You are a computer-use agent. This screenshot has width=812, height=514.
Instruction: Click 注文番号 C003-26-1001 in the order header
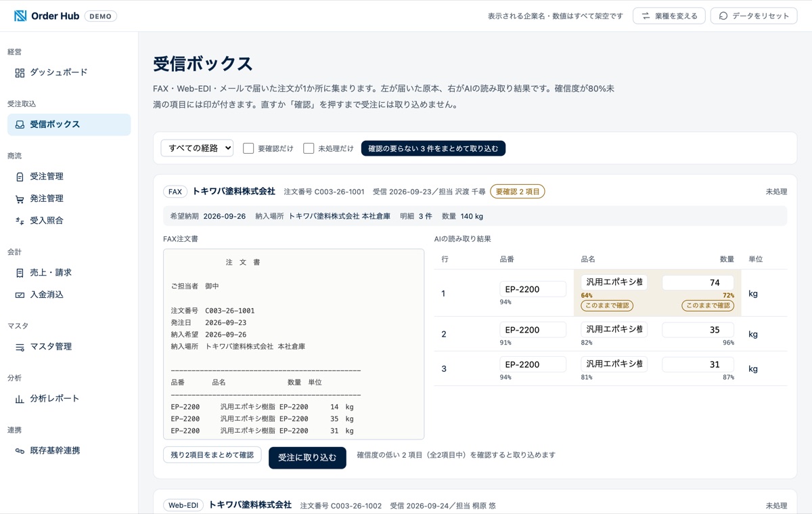point(324,192)
